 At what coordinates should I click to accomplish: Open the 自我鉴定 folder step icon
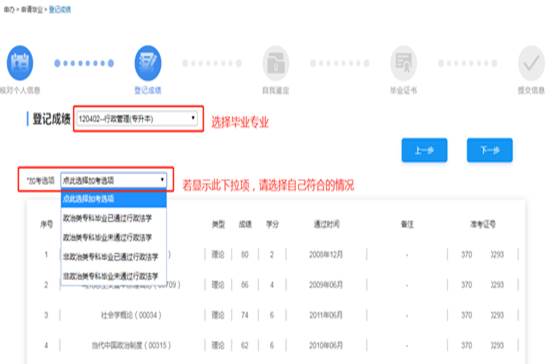point(276,63)
